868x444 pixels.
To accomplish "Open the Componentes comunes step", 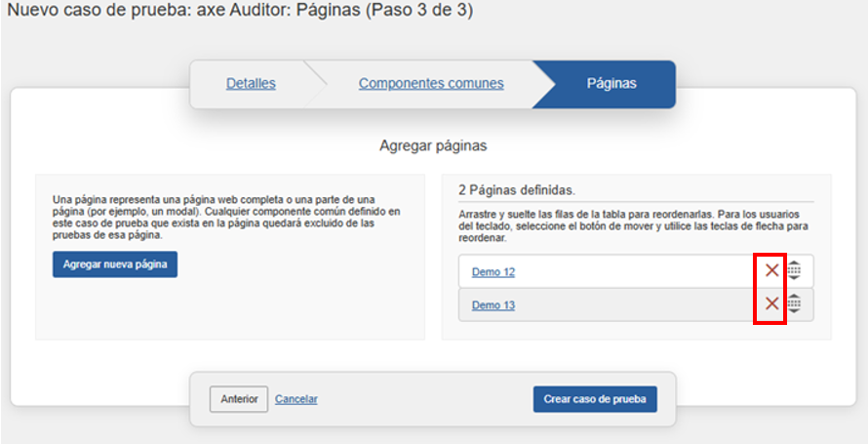I will [431, 84].
